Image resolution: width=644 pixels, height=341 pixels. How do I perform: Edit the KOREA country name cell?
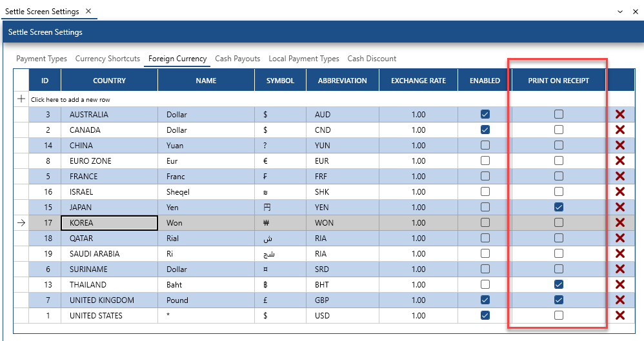coord(109,222)
